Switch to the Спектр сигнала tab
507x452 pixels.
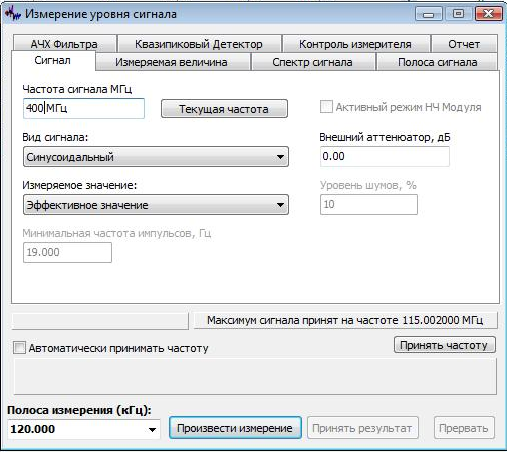(x=312, y=62)
